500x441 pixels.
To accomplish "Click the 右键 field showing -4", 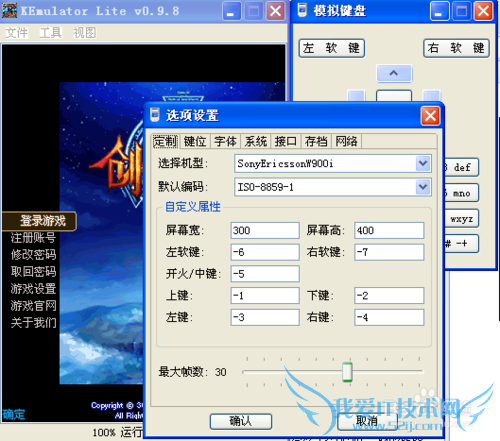I will [389, 317].
